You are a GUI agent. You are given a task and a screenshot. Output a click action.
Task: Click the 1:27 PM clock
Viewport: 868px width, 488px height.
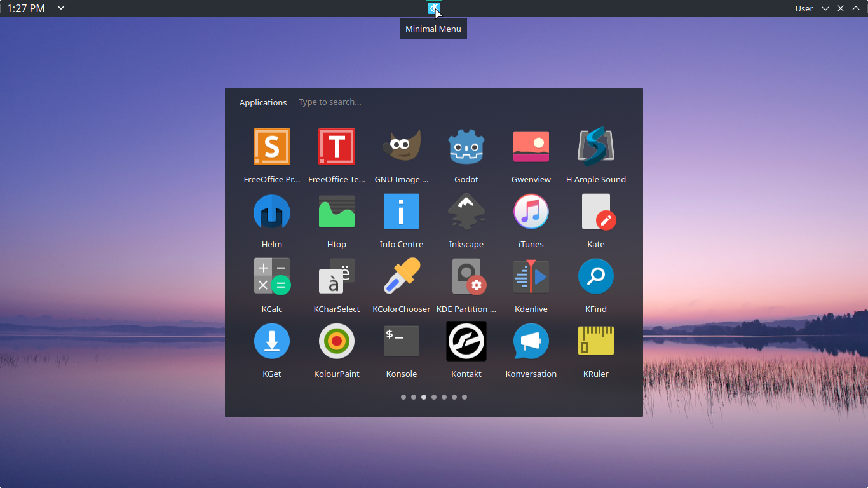[26, 8]
